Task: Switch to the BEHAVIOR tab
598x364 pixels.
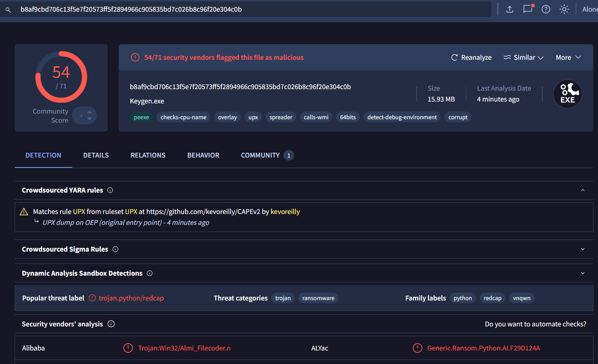Action: pyautogui.click(x=203, y=155)
